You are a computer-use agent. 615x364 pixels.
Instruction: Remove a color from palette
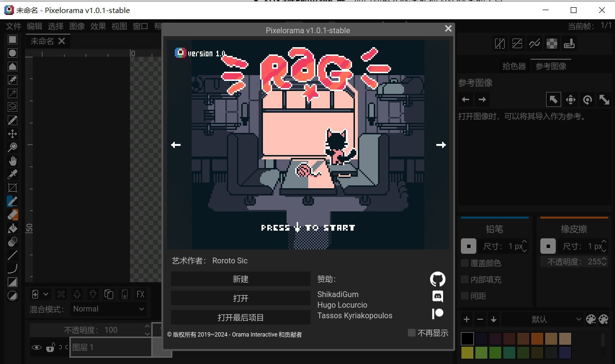(x=480, y=319)
